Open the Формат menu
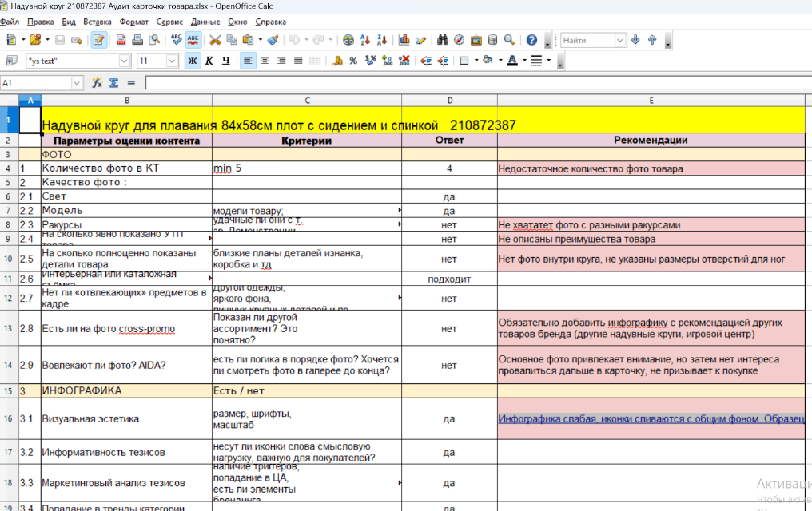812x511 pixels. point(133,22)
